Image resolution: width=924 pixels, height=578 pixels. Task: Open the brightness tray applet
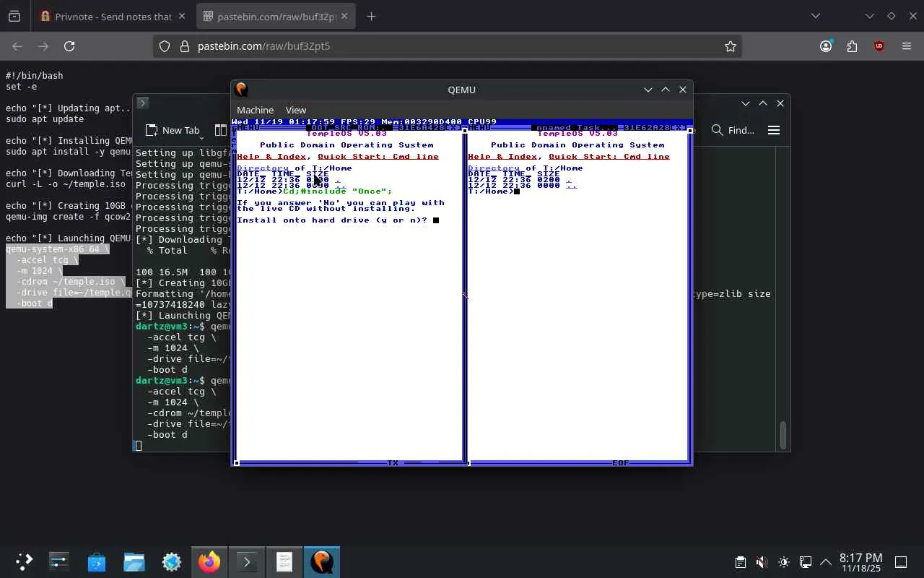click(784, 562)
